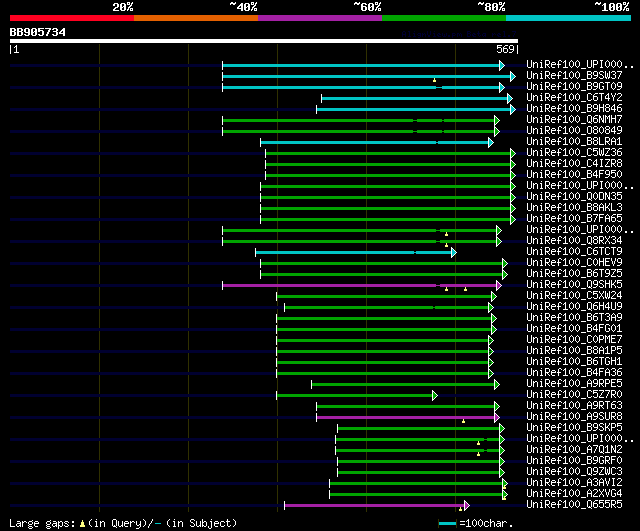The image size is (640, 531).
Task: Select the UniRef100_A9RPE5 label
Action: pos(574,384)
